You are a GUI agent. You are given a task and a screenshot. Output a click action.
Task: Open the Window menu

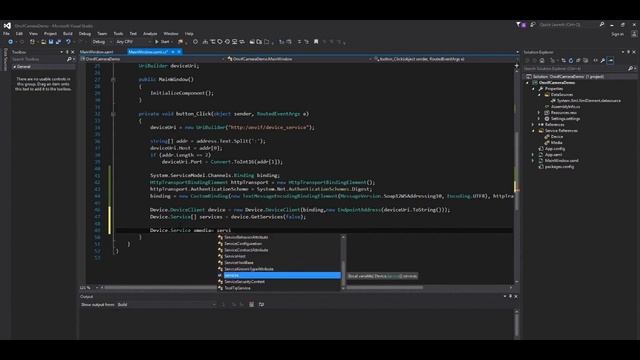click(x=171, y=33)
